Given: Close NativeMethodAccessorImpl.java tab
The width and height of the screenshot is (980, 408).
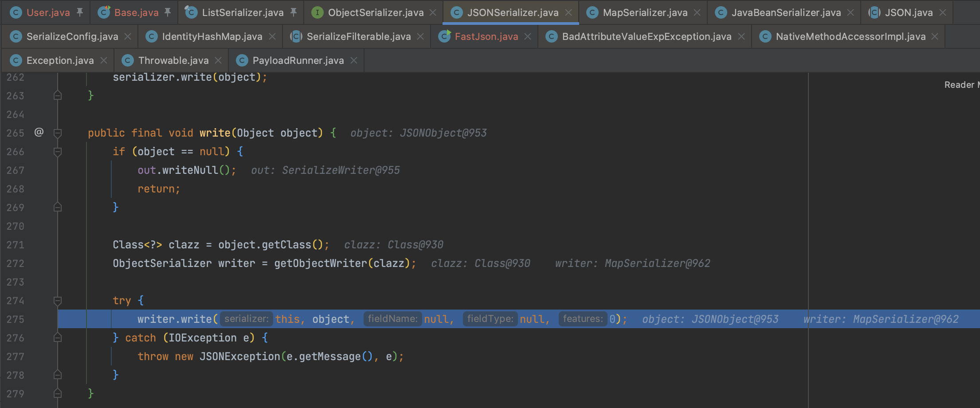Looking at the screenshot, I should pyautogui.click(x=935, y=36).
